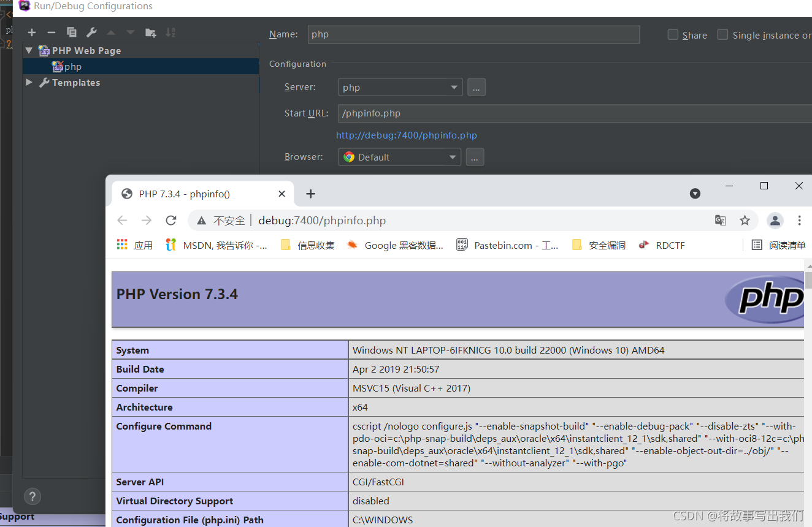The height and width of the screenshot is (527, 812).
Task: Copy configuration icon in toolbar
Action: click(x=72, y=32)
